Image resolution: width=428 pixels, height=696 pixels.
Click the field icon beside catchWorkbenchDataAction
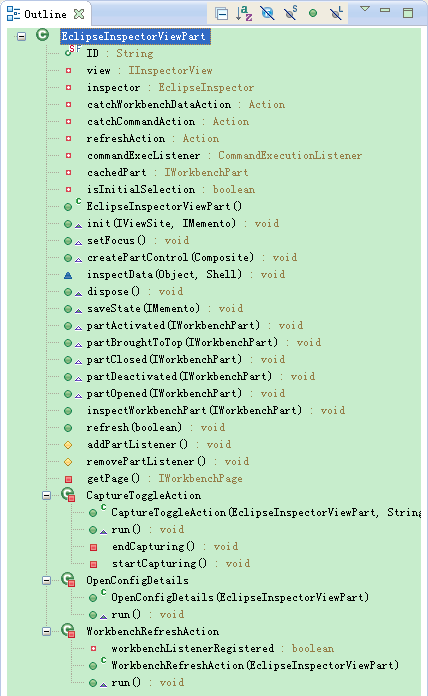click(68, 105)
